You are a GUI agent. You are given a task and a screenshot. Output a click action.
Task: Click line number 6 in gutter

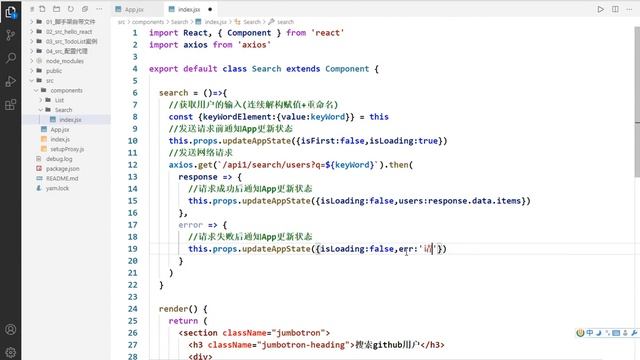(x=135, y=93)
